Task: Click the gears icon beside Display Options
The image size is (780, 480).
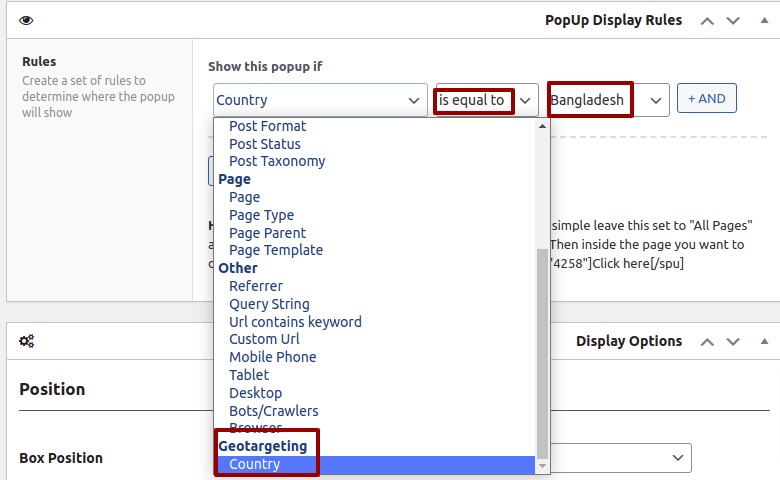Action: pos(26,341)
